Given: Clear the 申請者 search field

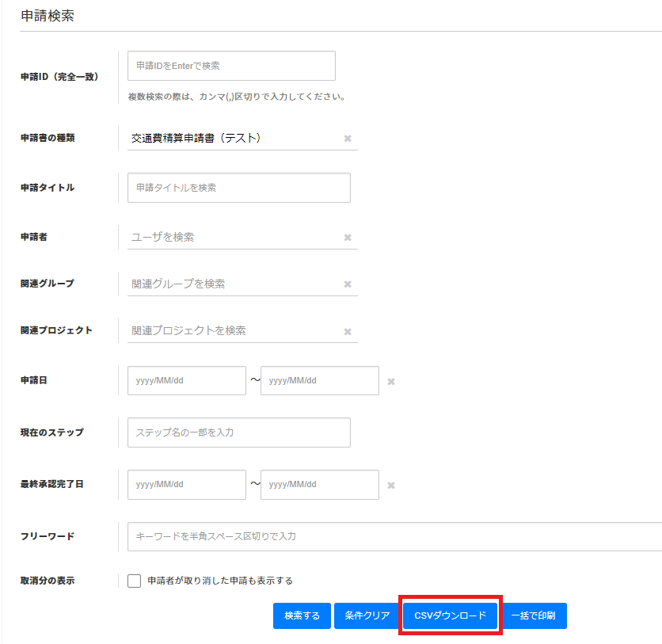Looking at the screenshot, I should pos(347,237).
